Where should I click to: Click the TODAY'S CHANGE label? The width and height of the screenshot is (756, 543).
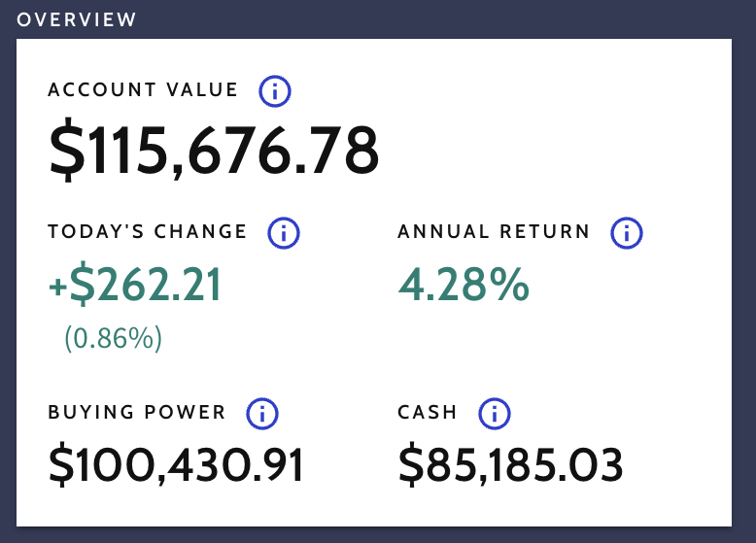point(148,232)
